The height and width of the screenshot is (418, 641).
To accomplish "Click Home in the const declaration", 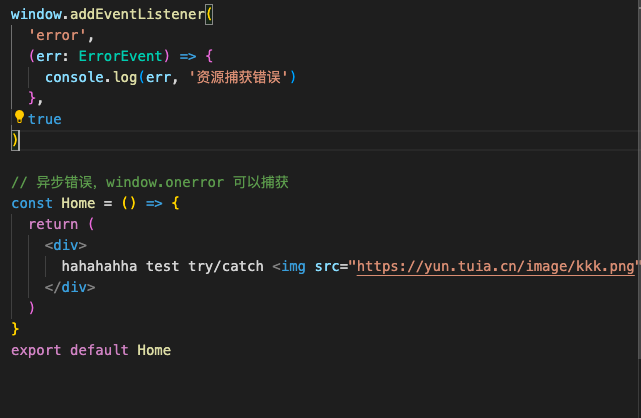I will coord(78,203).
